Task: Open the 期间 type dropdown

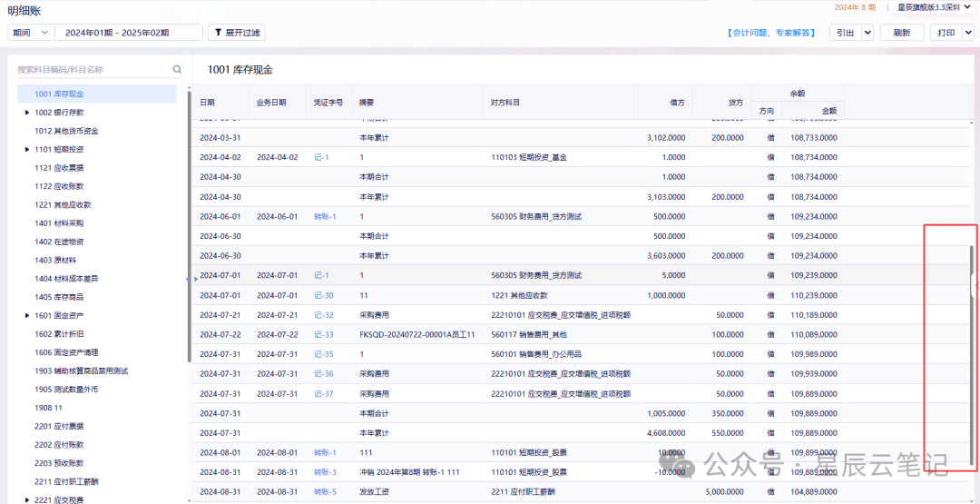Action: [31, 33]
